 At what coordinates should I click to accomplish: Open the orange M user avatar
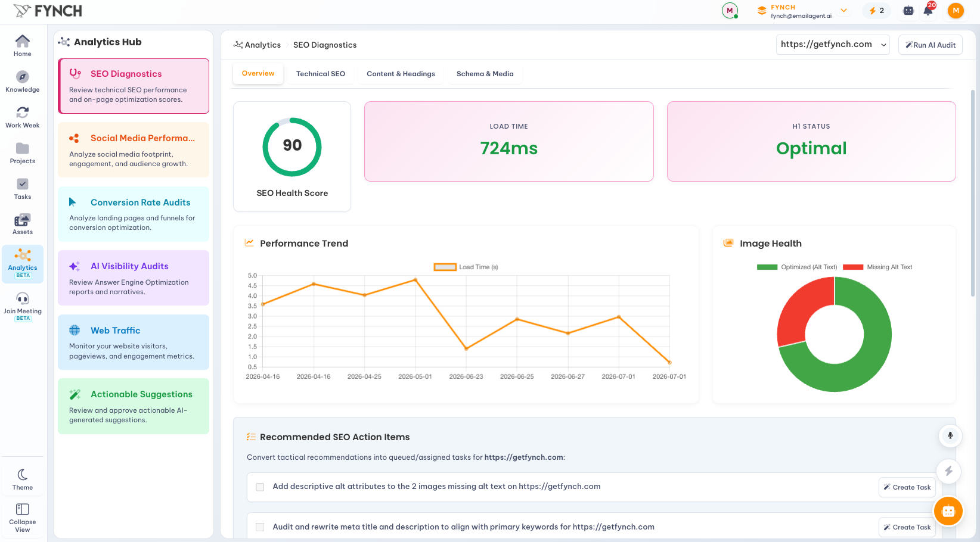click(x=956, y=11)
